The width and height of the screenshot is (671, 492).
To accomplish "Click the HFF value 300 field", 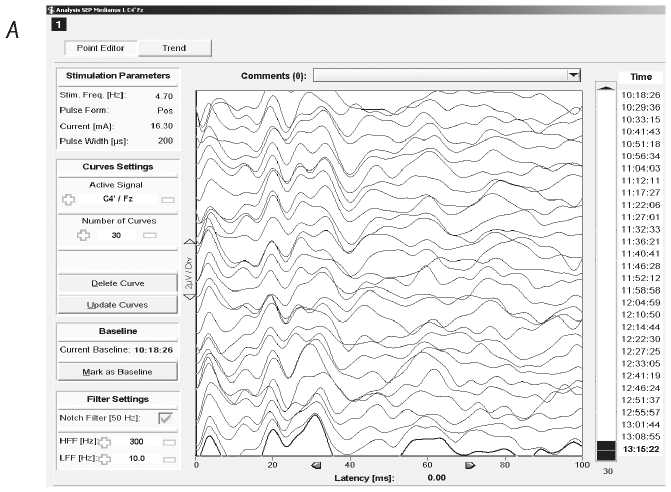I will pyautogui.click(x=136, y=442).
